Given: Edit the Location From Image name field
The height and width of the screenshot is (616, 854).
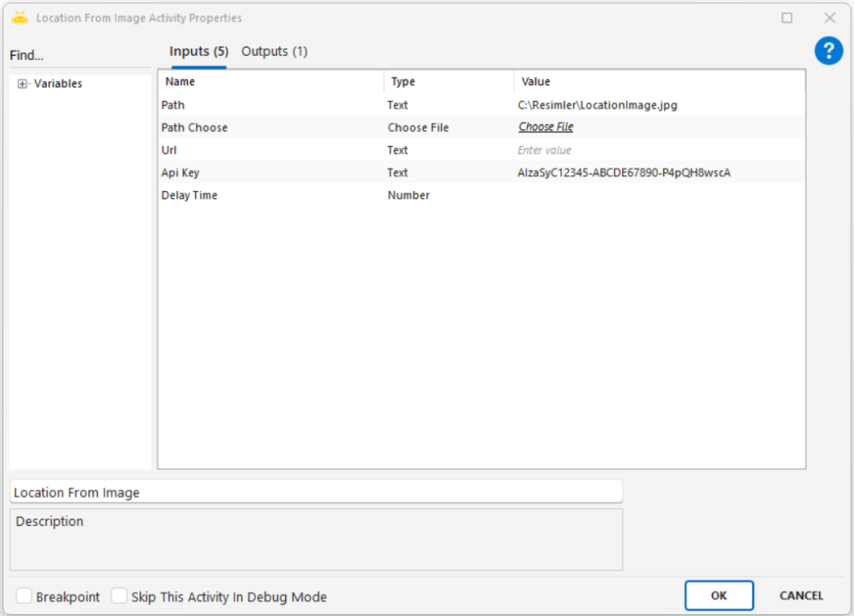Looking at the screenshot, I should click(x=315, y=492).
